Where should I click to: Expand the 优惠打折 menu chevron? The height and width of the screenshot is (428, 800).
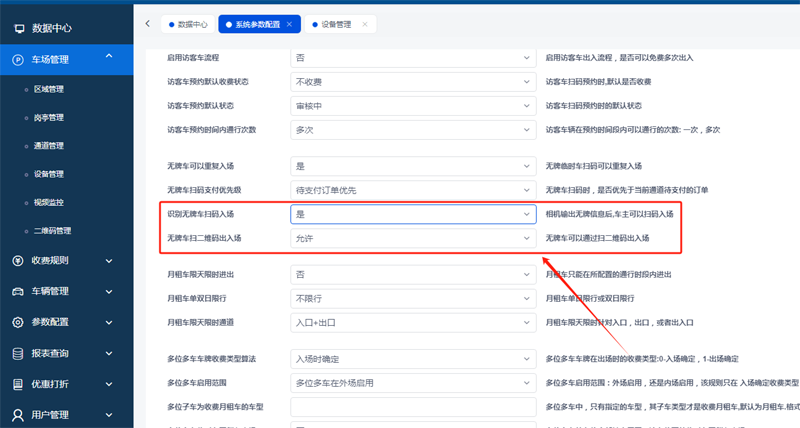coord(109,384)
